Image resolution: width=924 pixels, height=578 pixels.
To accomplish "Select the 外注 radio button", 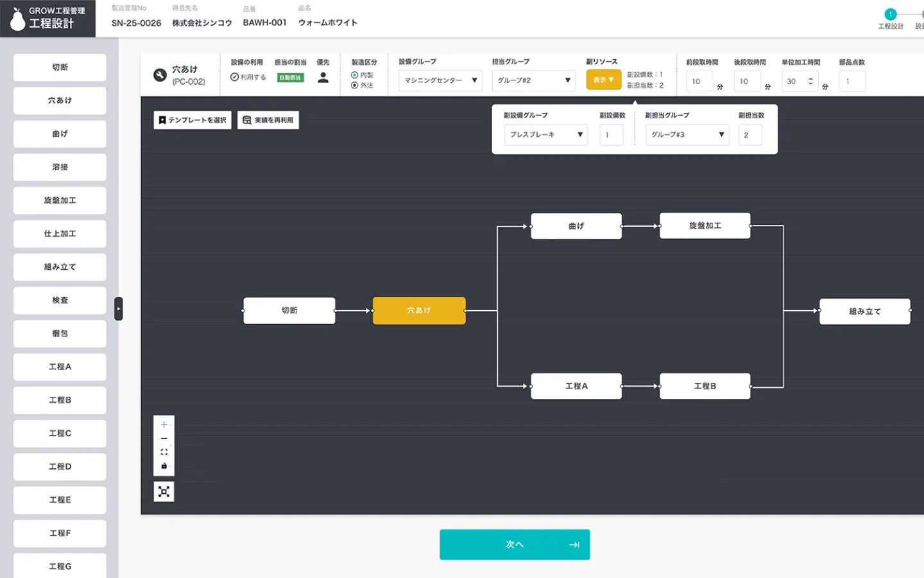I will (x=354, y=85).
